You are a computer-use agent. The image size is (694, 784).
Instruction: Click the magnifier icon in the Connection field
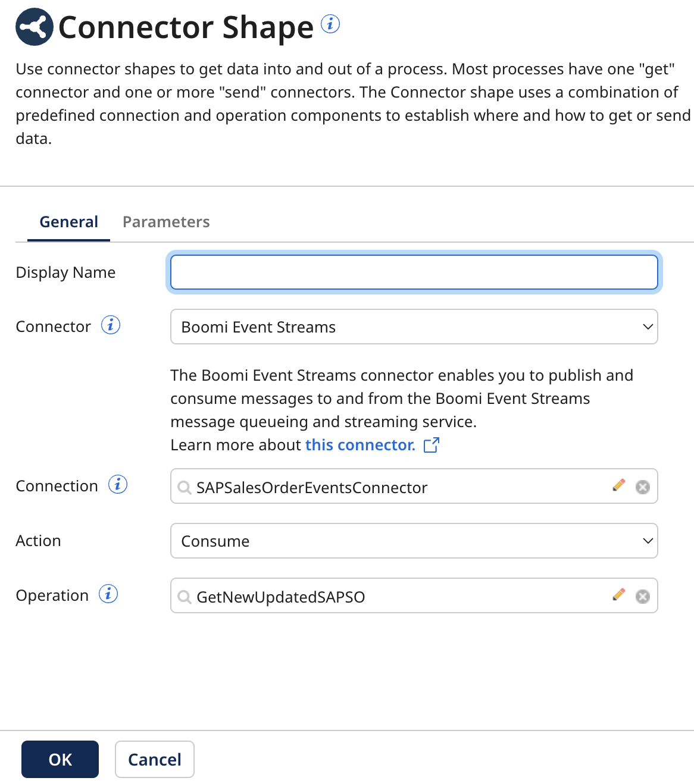pyautogui.click(x=184, y=487)
